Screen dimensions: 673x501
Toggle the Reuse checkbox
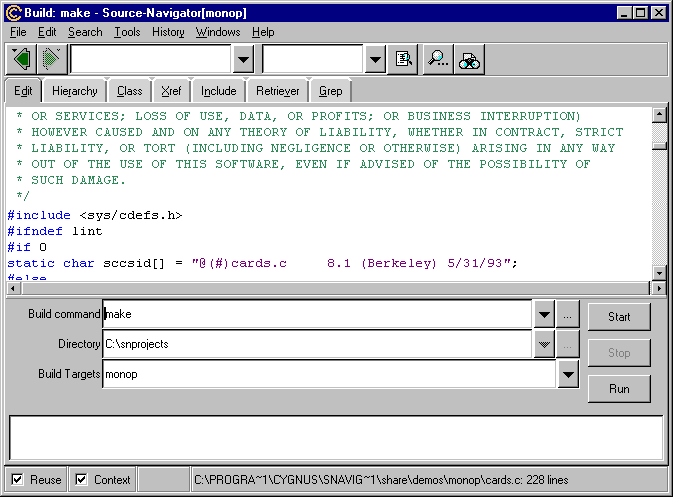coord(18,479)
